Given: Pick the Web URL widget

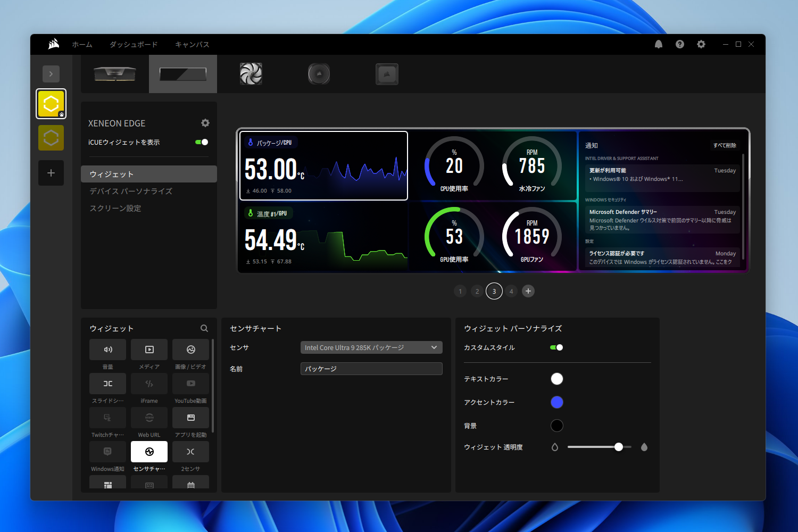Looking at the screenshot, I should coord(149,418).
